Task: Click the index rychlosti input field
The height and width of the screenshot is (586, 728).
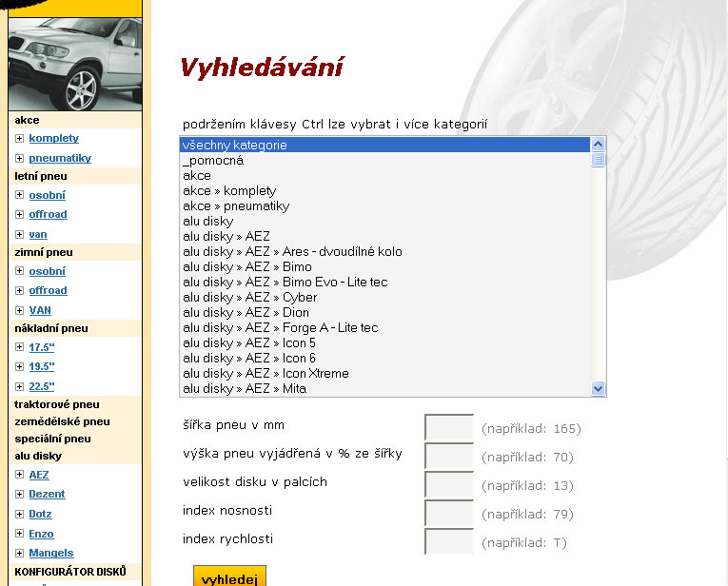Action: pyautogui.click(x=449, y=541)
